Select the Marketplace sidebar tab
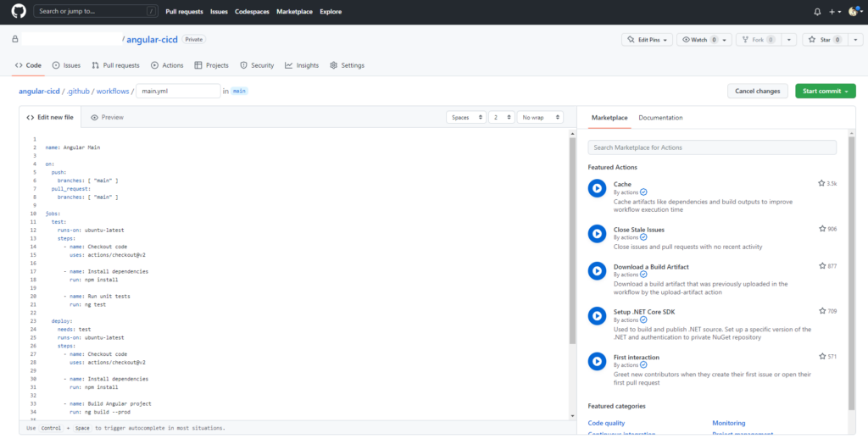This screenshot has height=439, width=868. [609, 118]
